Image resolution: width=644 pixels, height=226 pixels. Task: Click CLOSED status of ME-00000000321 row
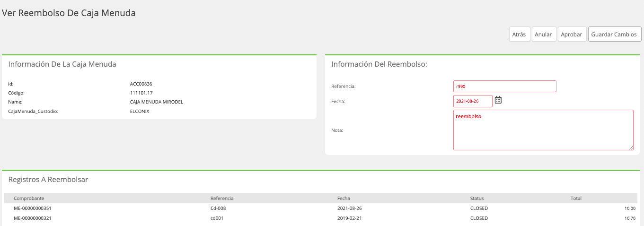(479, 218)
